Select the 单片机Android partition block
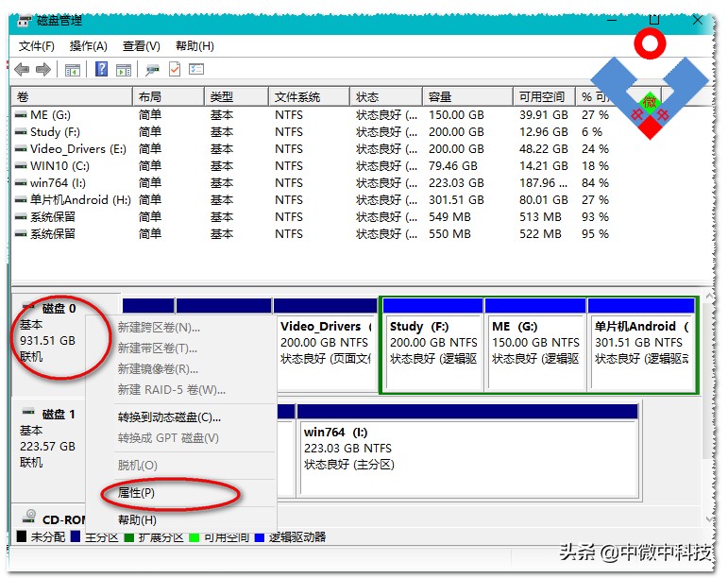 [x=641, y=344]
